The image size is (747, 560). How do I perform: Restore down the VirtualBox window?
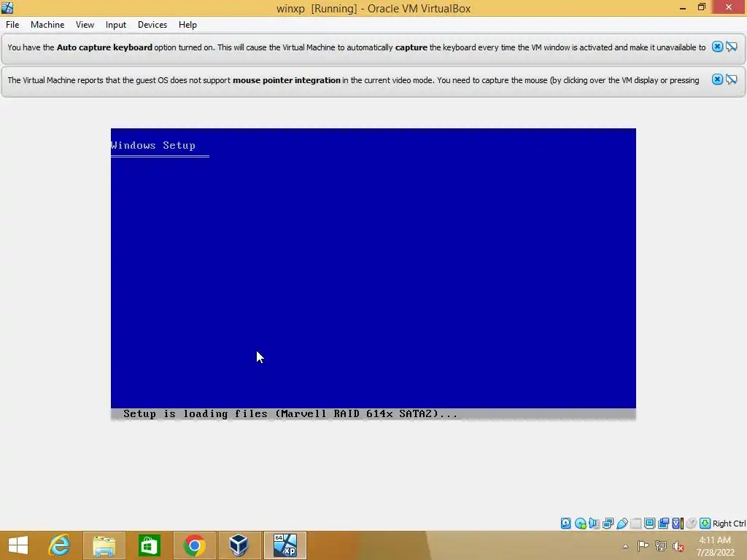(701, 7)
